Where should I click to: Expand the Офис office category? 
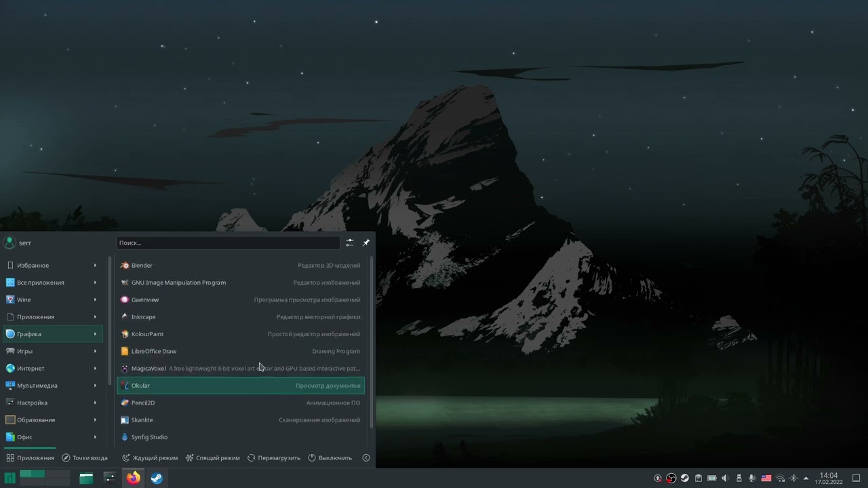click(x=53, y=437)
